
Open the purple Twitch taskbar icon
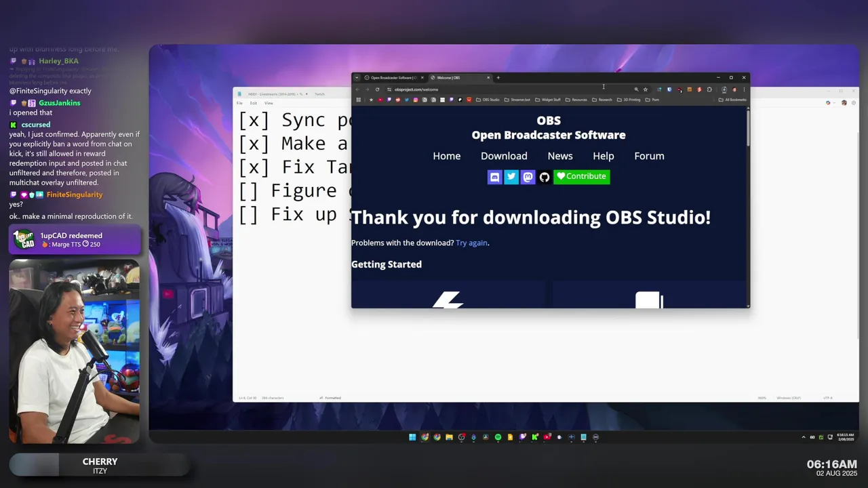tap(522, 437)
